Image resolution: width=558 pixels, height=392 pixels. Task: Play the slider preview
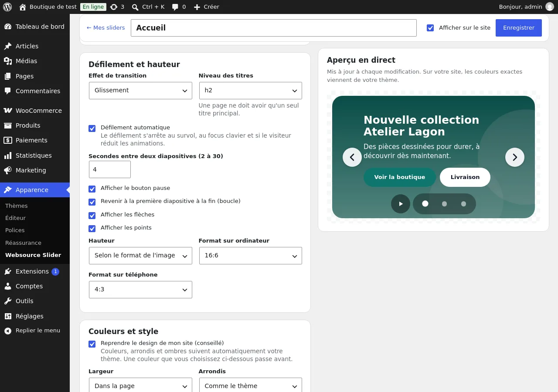tap(401, 204)
